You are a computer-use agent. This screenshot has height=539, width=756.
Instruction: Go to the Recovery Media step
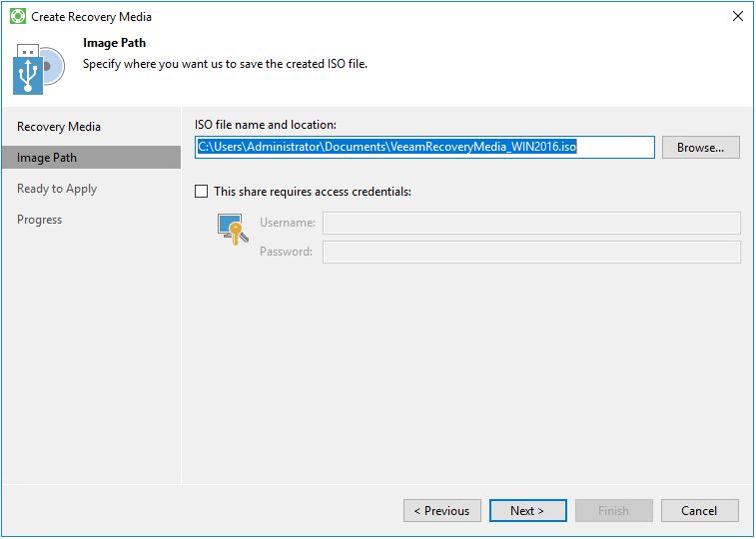[x=59, y=127]
